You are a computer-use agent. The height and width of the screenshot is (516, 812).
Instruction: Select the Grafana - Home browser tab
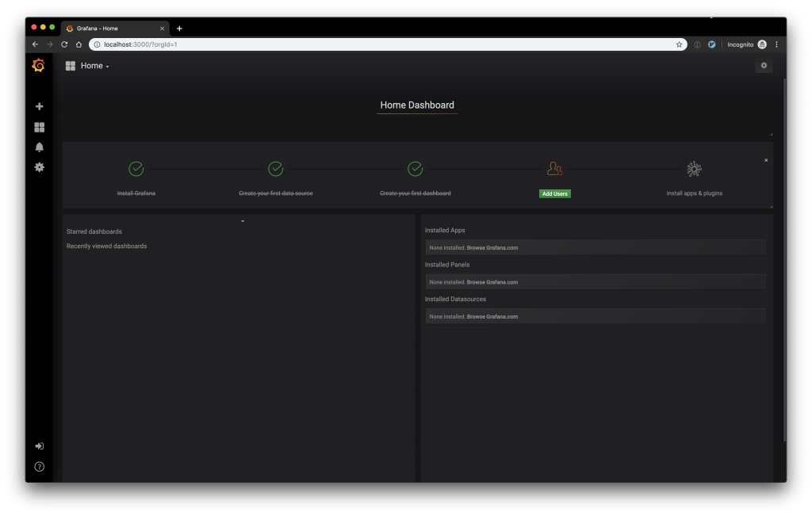pyautogui.click(x=115, y=29)
